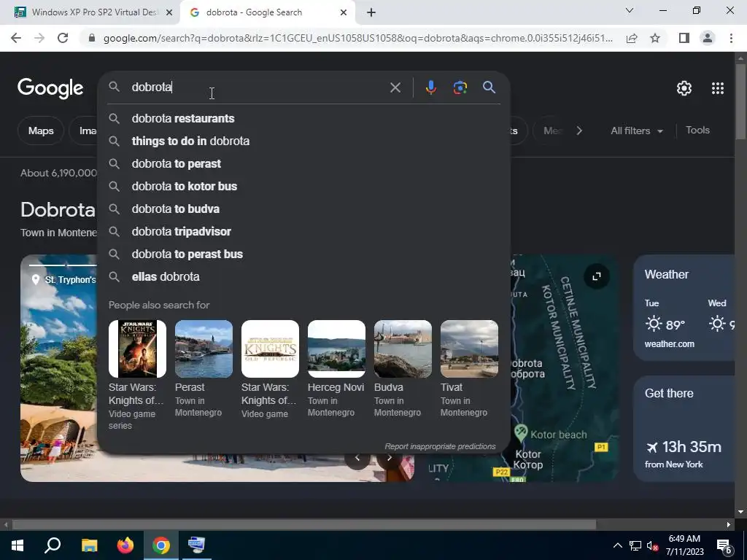Choose suggestion things to do in dobrota
The width and height of the screenshot is (747, 560).
point(304,141)
